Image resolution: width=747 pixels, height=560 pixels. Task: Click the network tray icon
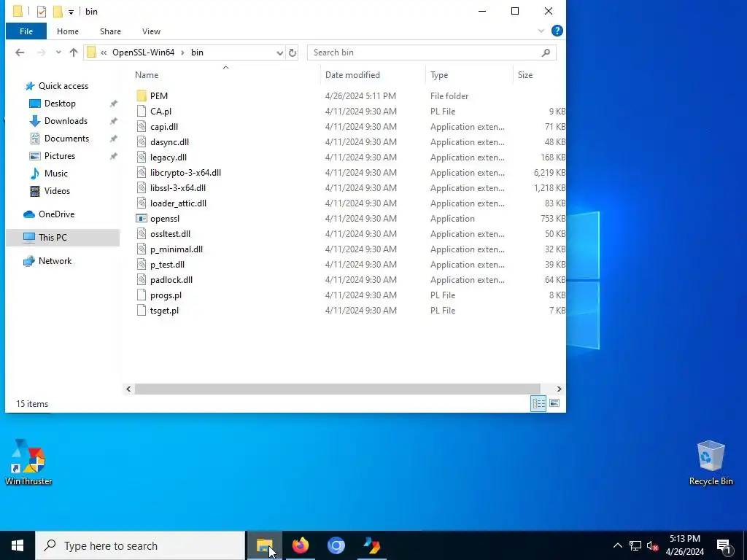pos(635,545)
